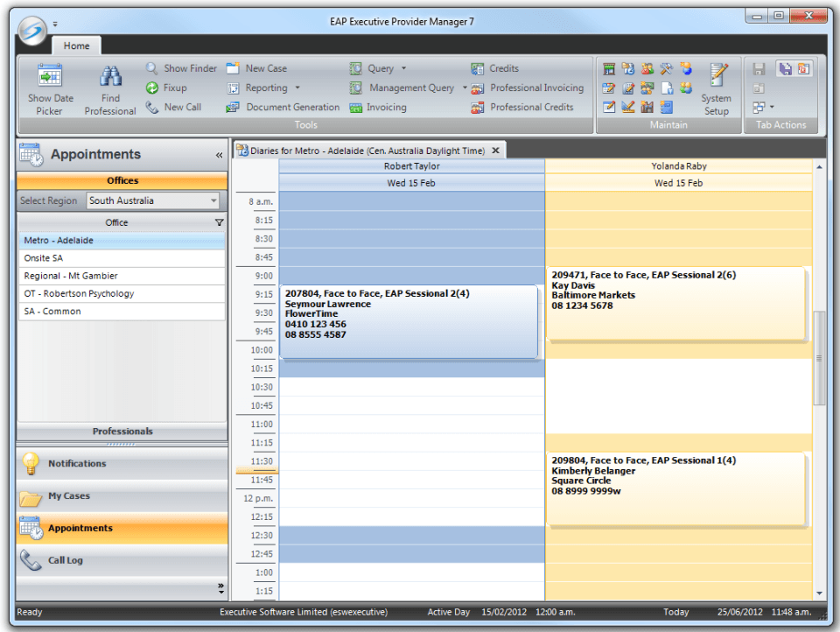
Task: Click the Fixup green icon
Action: point(152,88)
